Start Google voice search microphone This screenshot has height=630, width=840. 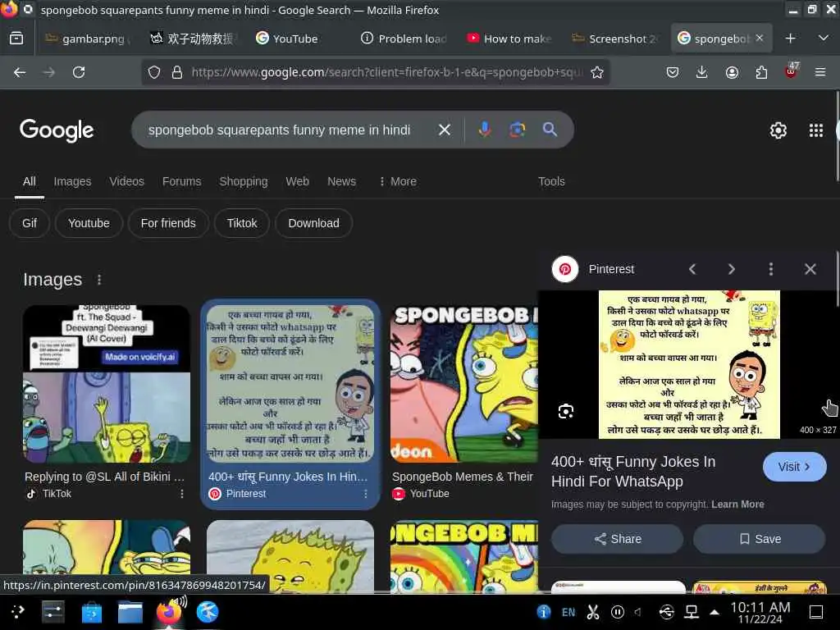click(484, 130)
